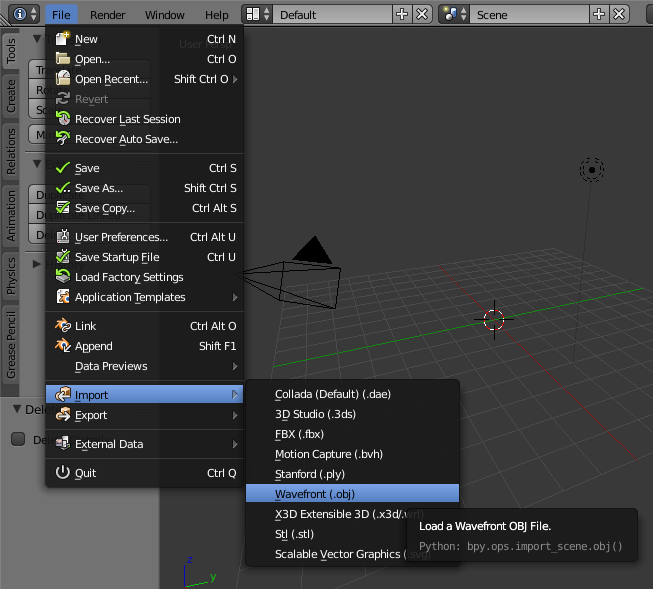Click the Blender info editor type icon

[x=20, y=15]
